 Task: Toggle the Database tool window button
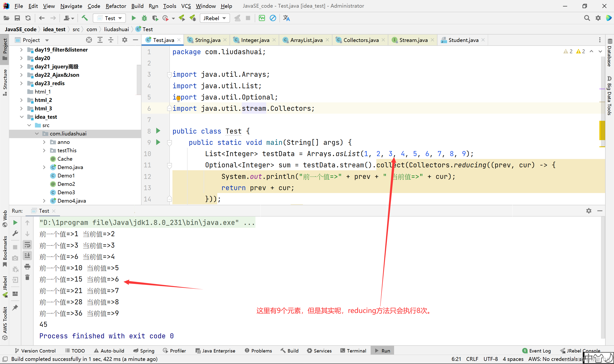coord(609,53)
